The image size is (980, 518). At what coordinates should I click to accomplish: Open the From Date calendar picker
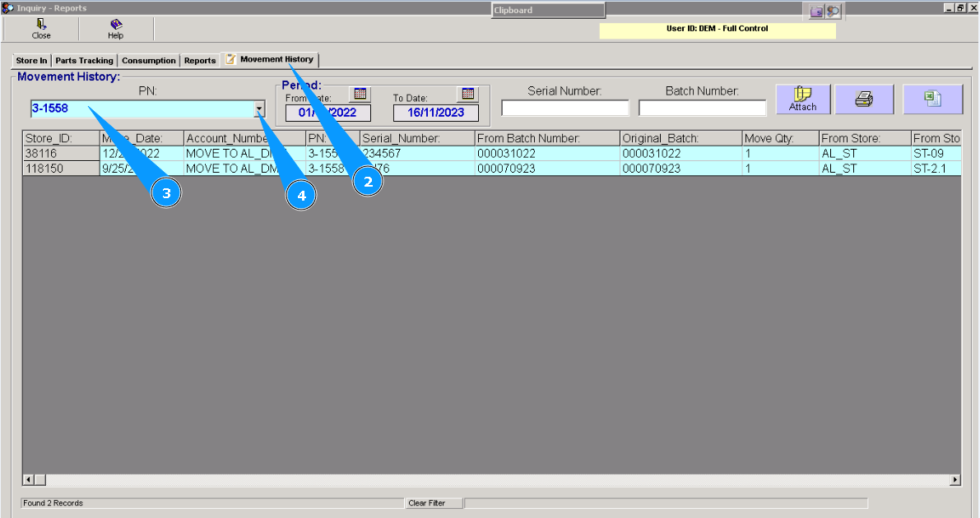pos(360,94)
